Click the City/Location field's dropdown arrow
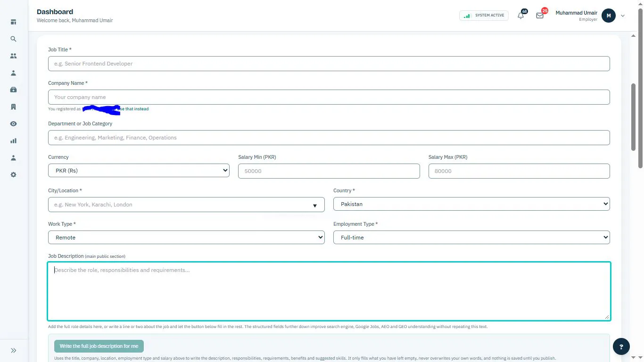644x362 pixels. tap(315, 206)
